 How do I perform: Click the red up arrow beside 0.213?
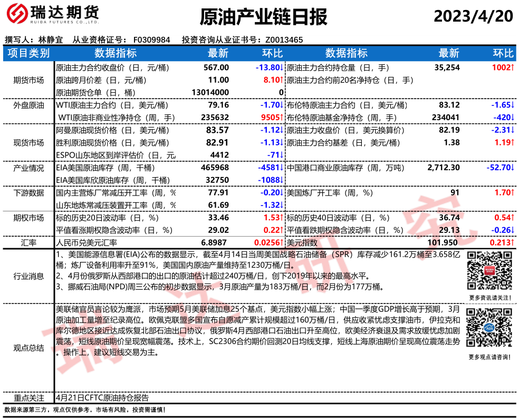coord(513,242)
